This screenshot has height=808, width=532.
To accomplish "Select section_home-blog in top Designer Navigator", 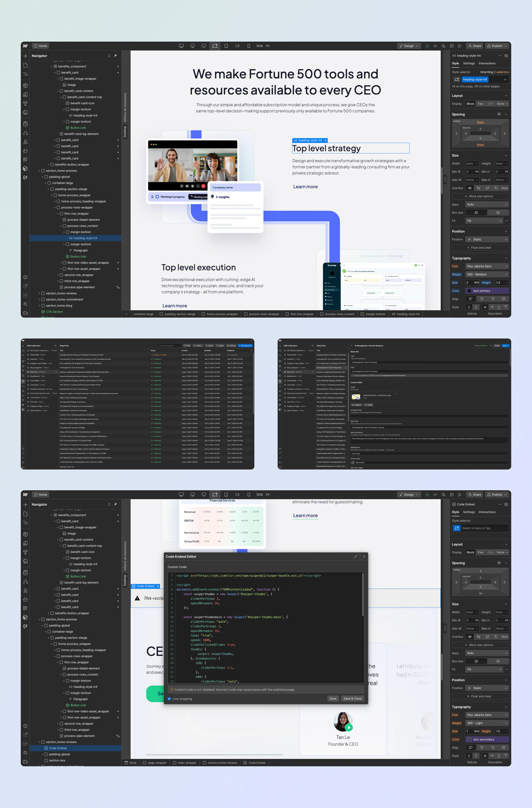I will (x=59, y=306).
